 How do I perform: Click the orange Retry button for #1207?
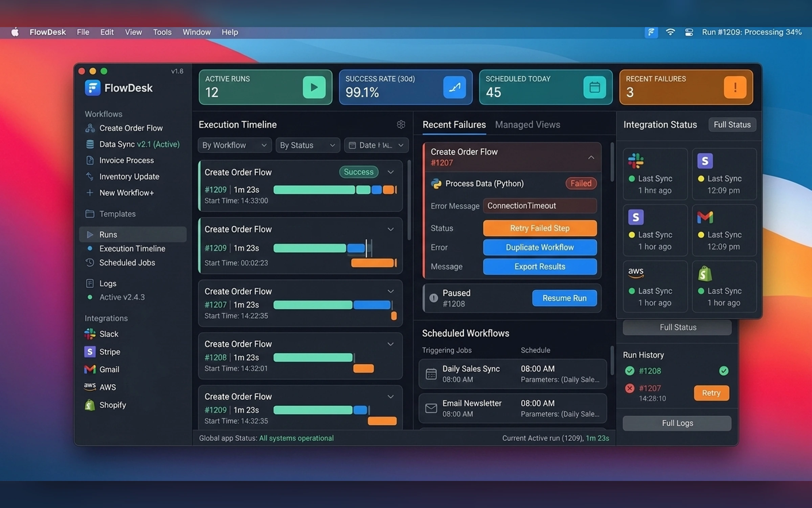[711, 393]
